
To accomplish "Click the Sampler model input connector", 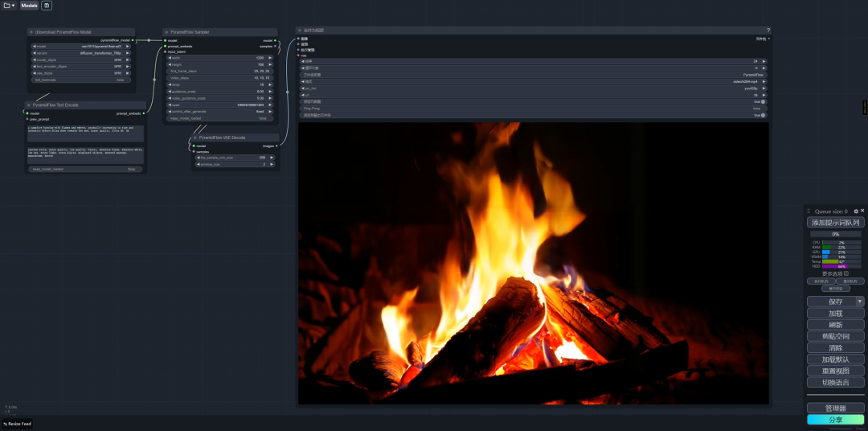I will (165, 40).
